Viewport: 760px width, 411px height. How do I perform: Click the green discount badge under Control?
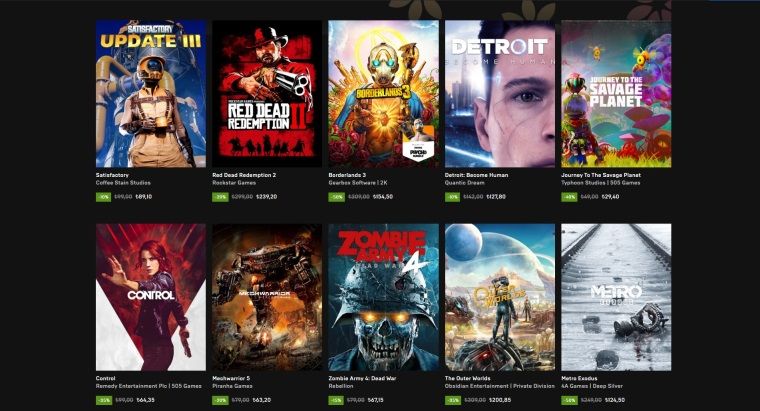point(104,400)
